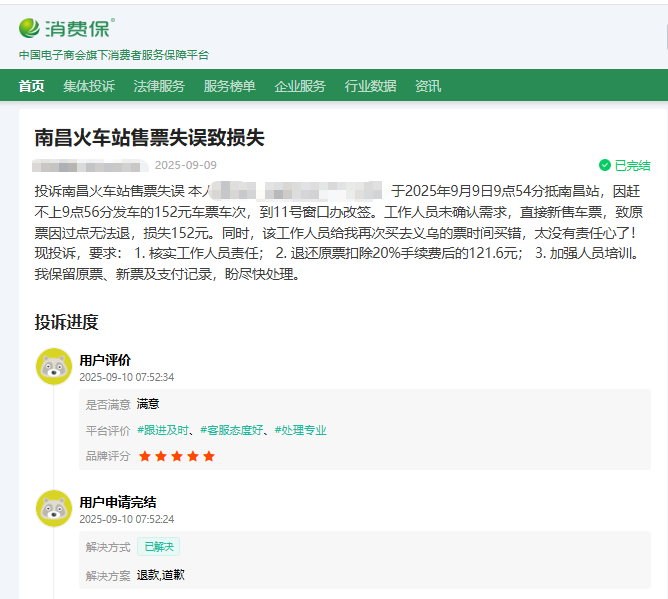Click the #处理专业 evaluation tag
This screenshot has height=599, width=668.
tap(300, 430)
